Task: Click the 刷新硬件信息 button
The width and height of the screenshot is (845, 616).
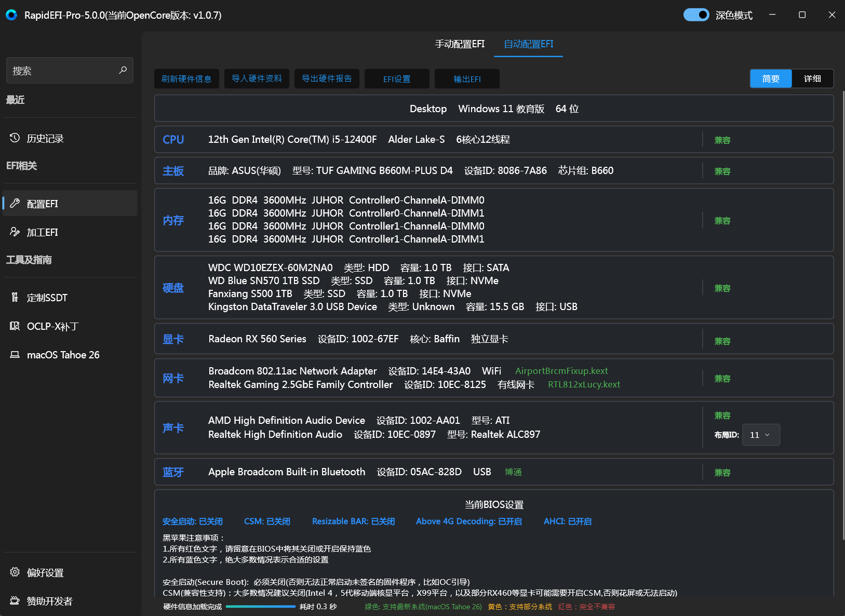Action: coord(186,78)
